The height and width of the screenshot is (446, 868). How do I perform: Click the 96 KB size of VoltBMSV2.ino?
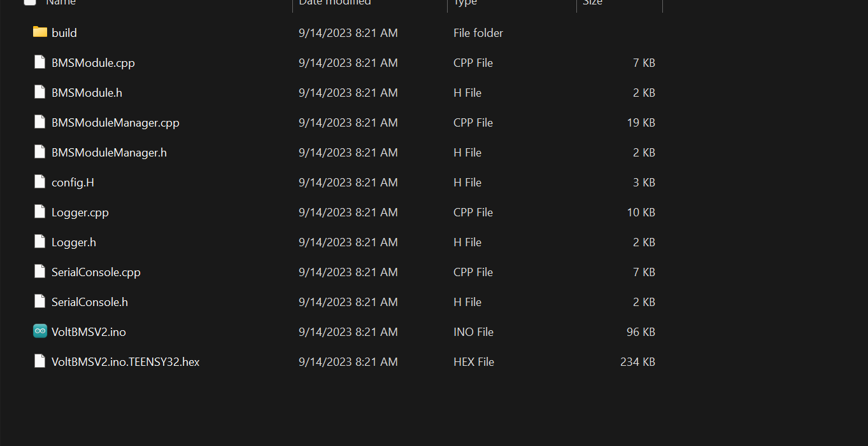pyautogui.click(x=641, y=332)
